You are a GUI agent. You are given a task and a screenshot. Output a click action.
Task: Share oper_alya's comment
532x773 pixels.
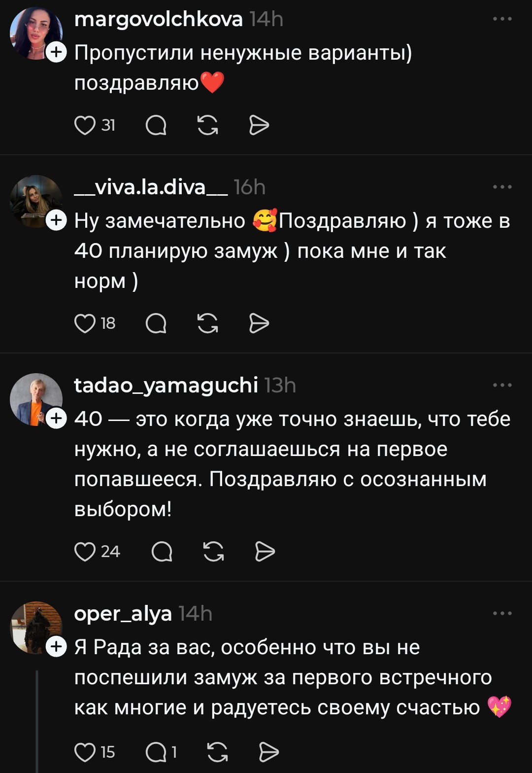tap(269, 752)
